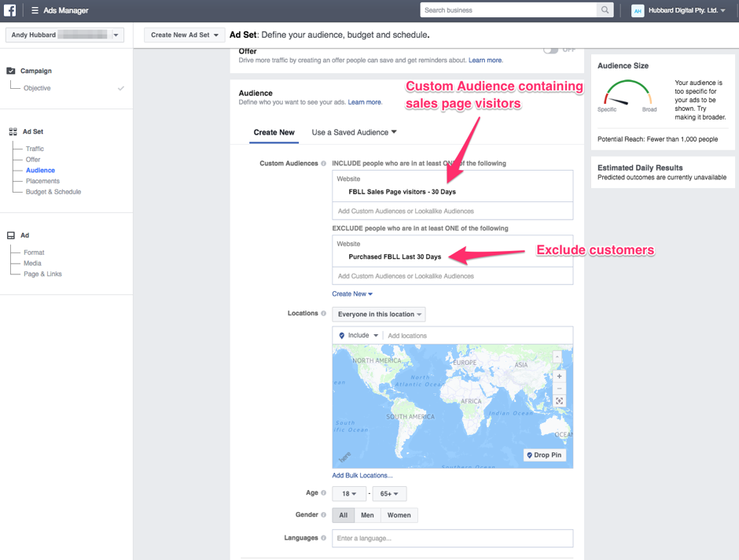Zoom out on the map
739x560 pixels.
click(x=559, y=389)
